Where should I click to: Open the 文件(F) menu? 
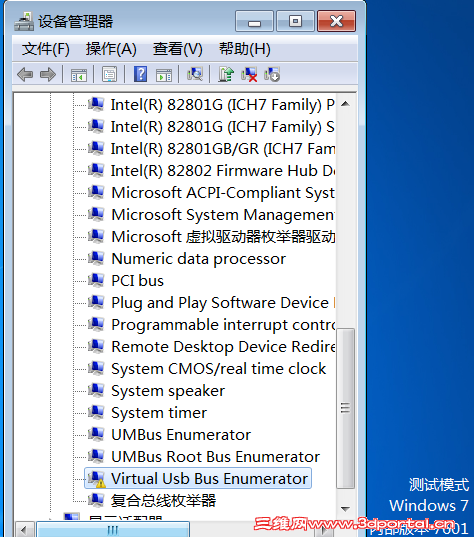(46, 49)
